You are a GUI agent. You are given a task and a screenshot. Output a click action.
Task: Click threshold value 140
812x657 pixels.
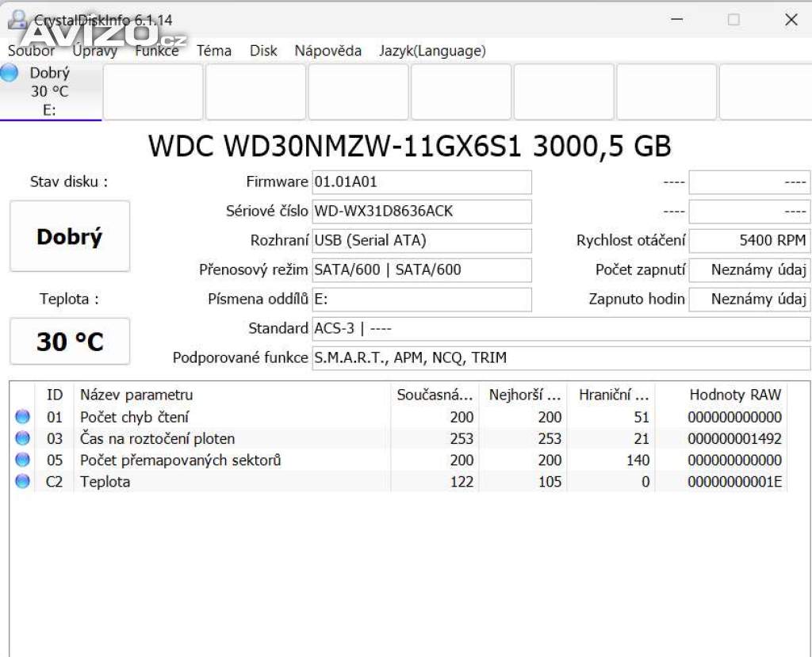point(638,460)
